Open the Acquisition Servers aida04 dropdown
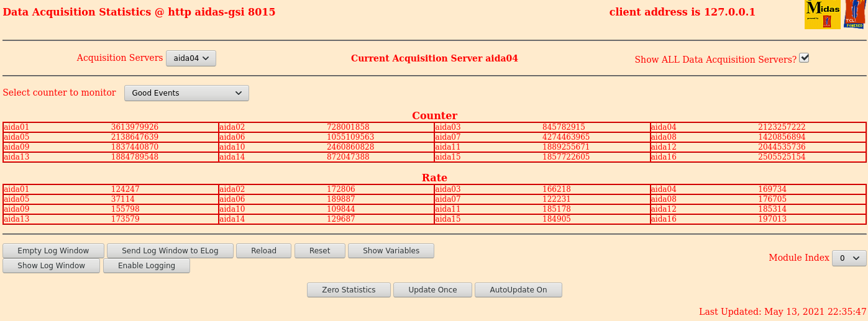 click(191, 58)
